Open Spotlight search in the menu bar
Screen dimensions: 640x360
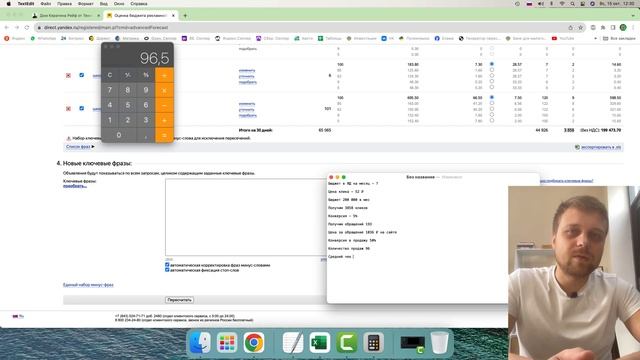point(573,4)
